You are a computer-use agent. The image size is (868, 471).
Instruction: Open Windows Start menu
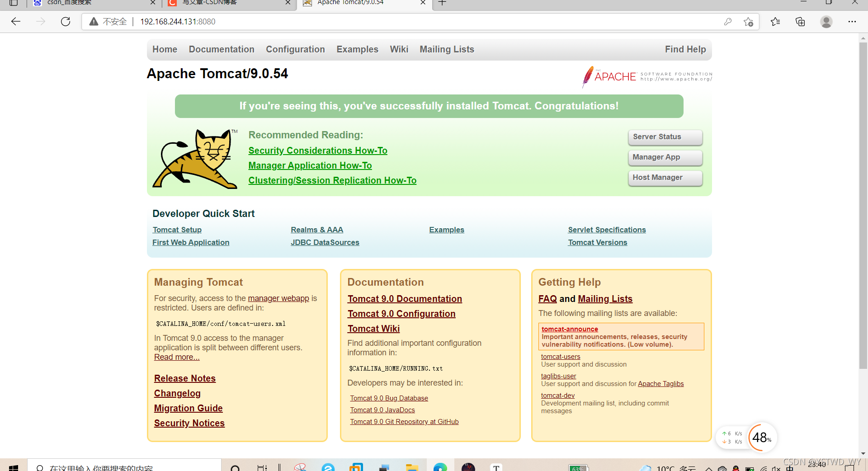[x=14, y=467]
